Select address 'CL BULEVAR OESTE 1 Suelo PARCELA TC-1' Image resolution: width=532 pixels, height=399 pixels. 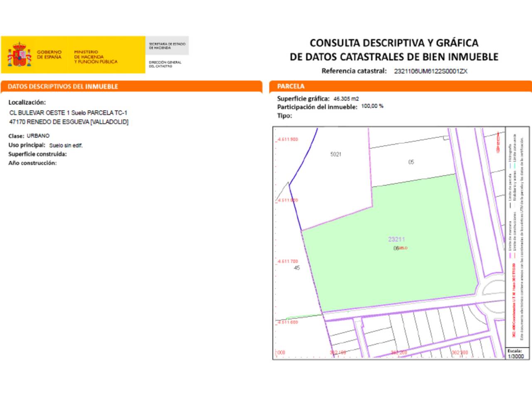[68, 113]
